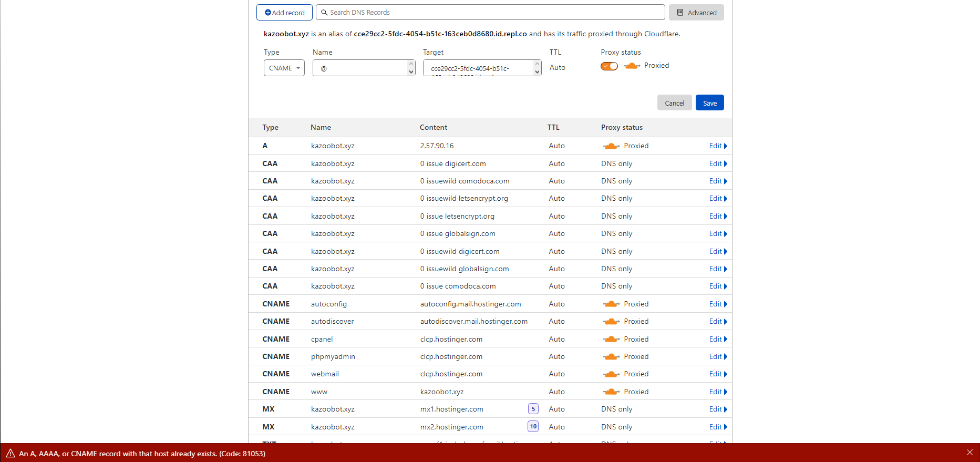Edit the autoconfig CNAME record
This screenshot has width=980, height=462.
pyautogui.click(x=718, y=304)
